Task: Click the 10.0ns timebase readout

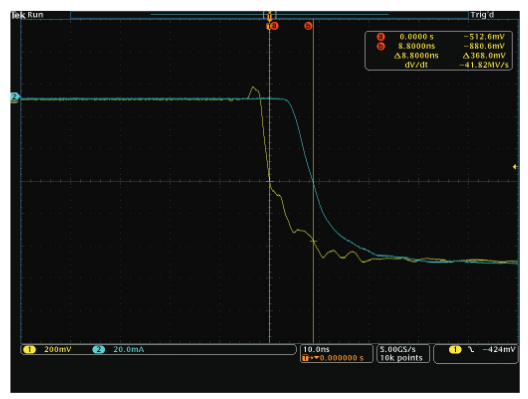Action: pyautogui.click(x=316, y=349)
